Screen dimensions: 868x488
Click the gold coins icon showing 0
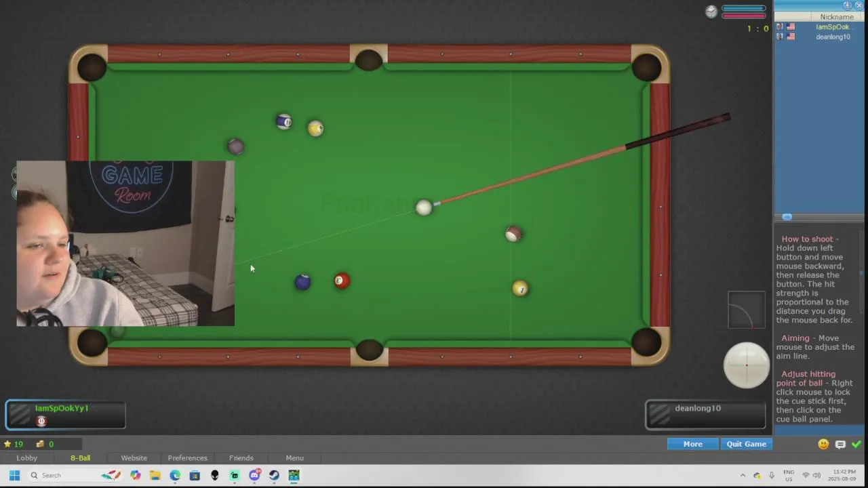40,444
